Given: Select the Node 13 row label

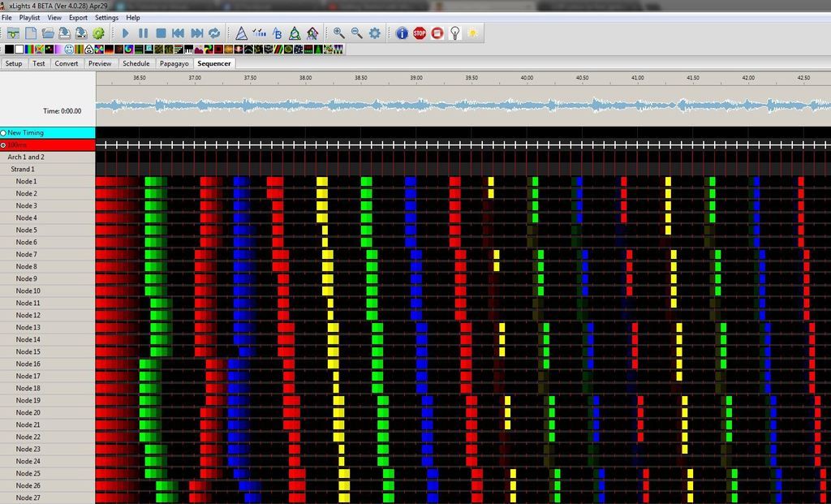Looking at the screenshot, I should click(x=28, y=328).
